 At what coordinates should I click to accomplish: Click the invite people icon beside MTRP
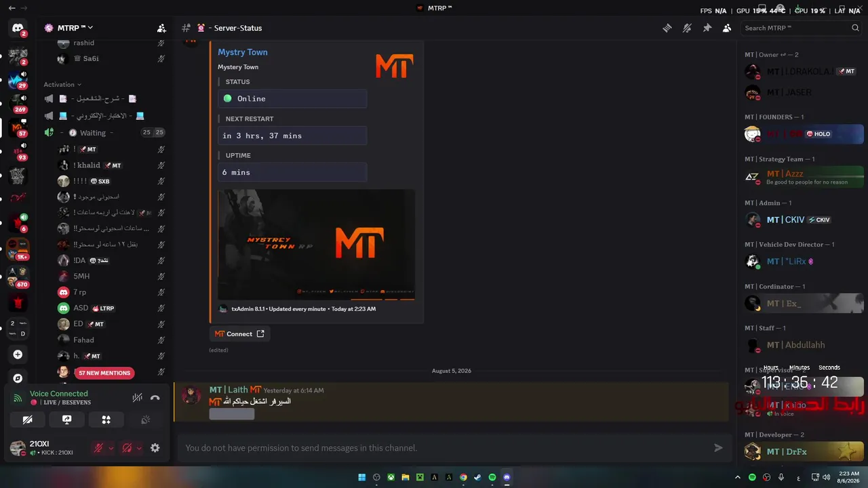[x=161, y=28]
